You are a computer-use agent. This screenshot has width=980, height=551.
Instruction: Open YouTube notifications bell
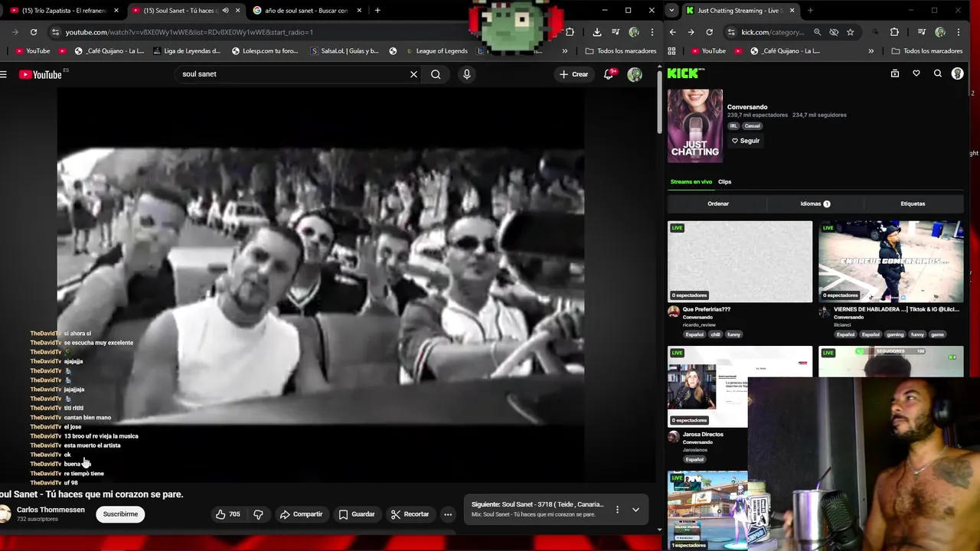pyautogui.click(x=609, y=74)
